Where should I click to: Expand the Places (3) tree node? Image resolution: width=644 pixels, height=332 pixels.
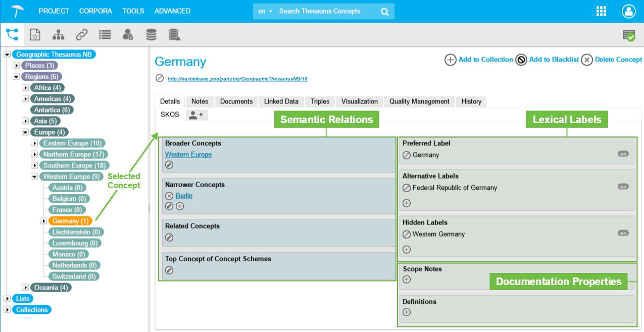point(16,66)
